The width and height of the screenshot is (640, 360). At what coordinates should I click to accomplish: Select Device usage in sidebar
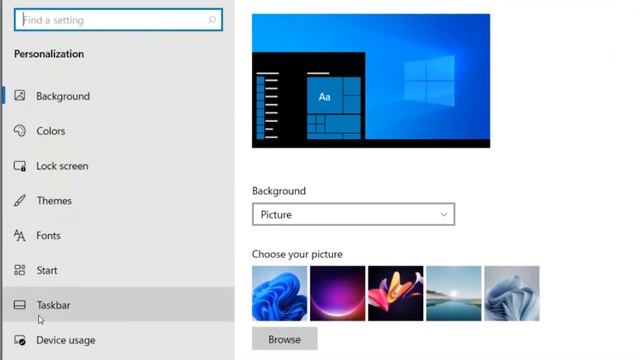coord(118,340)
